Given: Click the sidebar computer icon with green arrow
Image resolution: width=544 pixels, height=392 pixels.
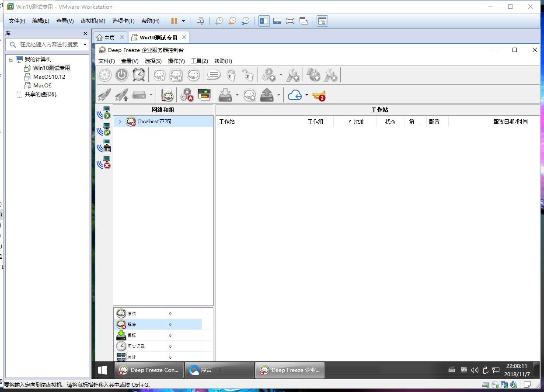Looking at the screenshot, I should click(104, 113).
